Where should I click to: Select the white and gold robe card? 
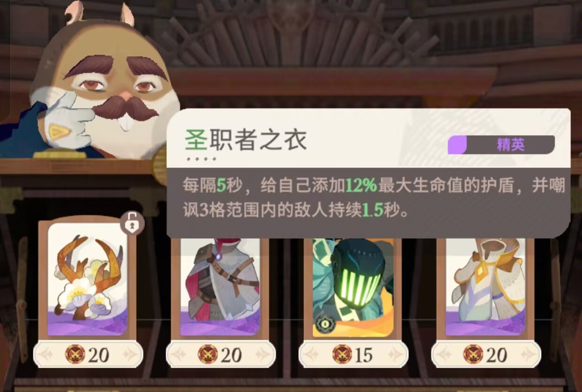(485, 287)
